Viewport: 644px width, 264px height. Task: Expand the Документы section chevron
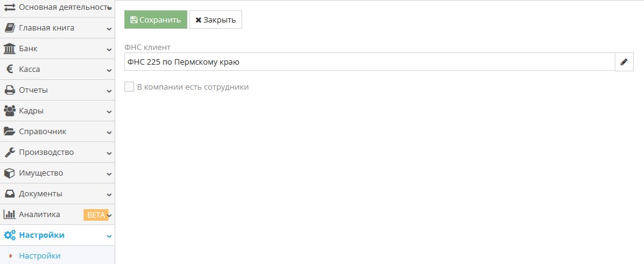click(109, 194)
